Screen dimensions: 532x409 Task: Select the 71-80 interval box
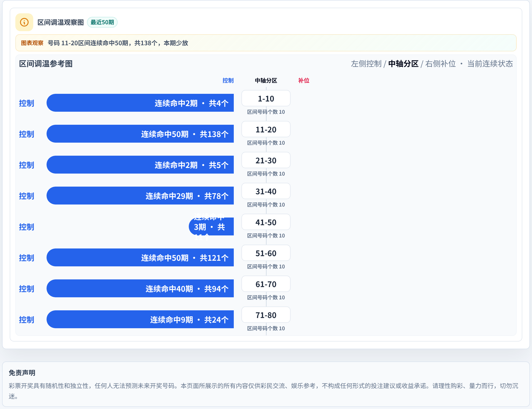point(266,315)
